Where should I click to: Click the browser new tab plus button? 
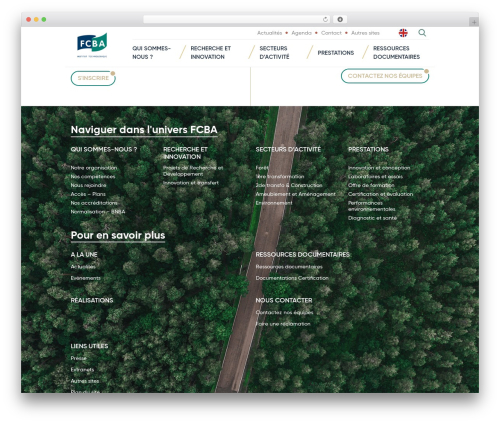(474, 22)
